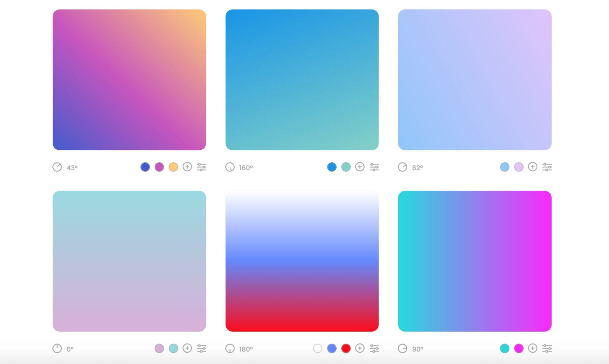Add a color stop to the 0° gradient
This screenshot has width=609, height=364.
pyautogui.click(x=187, y=348)
